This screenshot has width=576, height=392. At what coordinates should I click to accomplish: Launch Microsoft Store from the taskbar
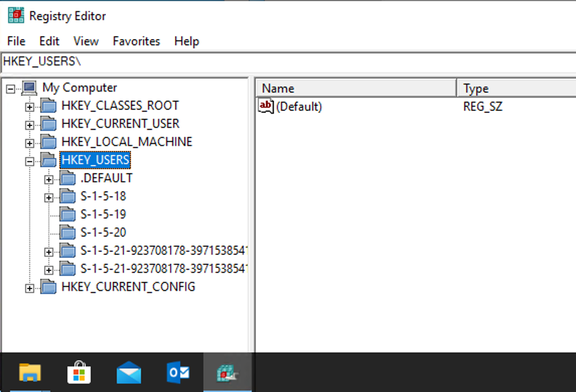pos(79,373)
